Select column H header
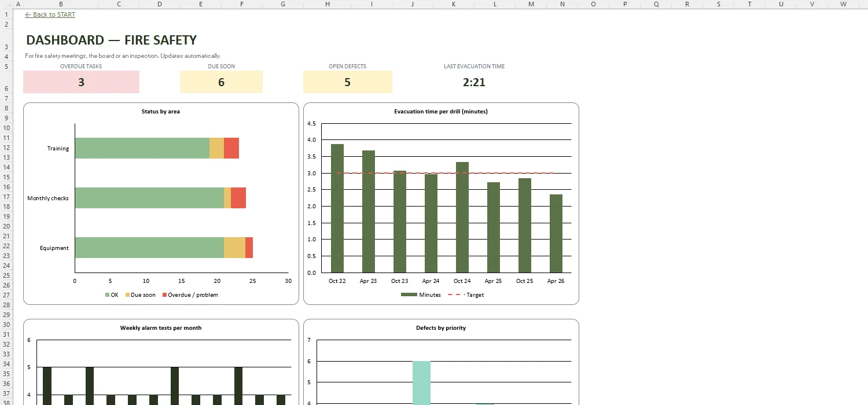 328,4
